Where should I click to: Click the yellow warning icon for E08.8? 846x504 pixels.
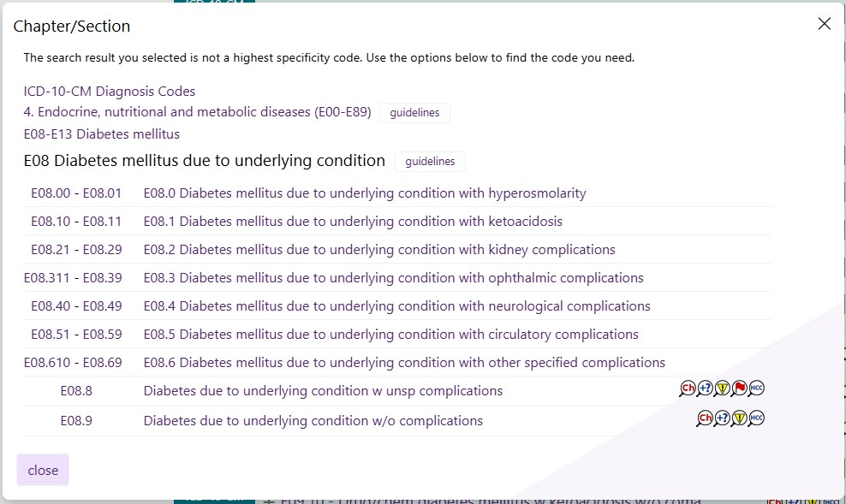point(722,388)
